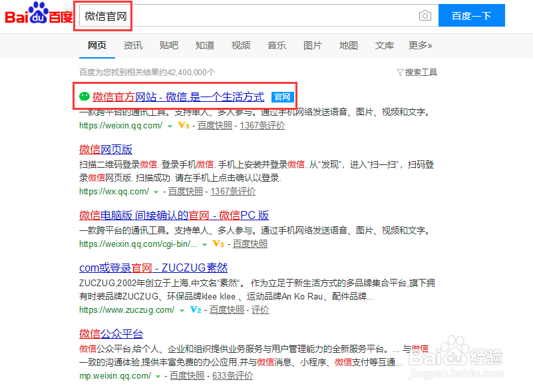Open 百度快照 for weixin.qq.com/ first result
Screen dimensions: 533x392
coord(215,126)
